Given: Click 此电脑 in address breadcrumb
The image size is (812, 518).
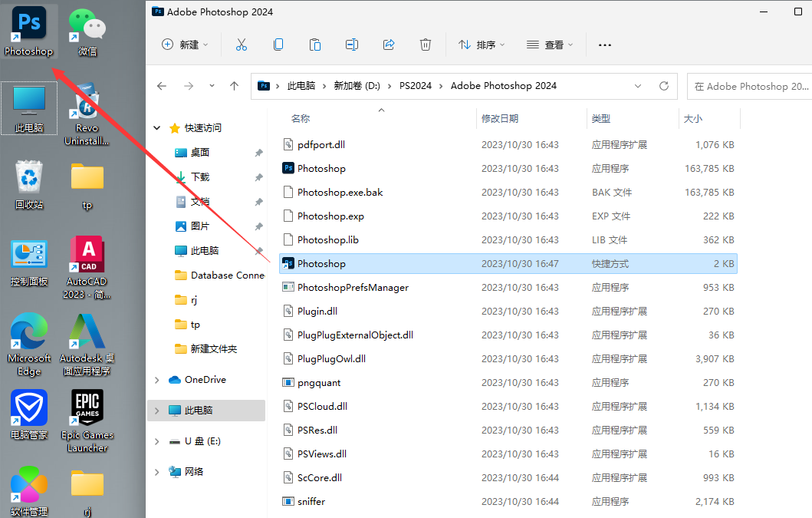Looking at the screenshot, I should (x=301, y=86).
